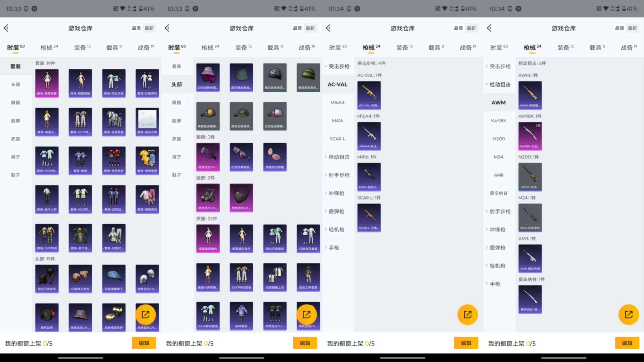This screenshot has width=644, height=362.
Task: Select the SCAR-L-玉兔 rifle icon
Action: 369,217
